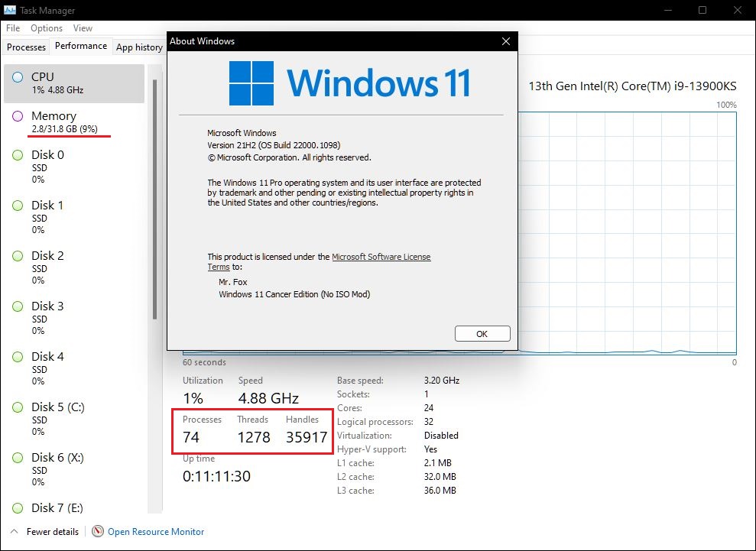Click the Task Manager title bar icon
756x551 pixels.
pyautogui.click(x=10, y=10)
